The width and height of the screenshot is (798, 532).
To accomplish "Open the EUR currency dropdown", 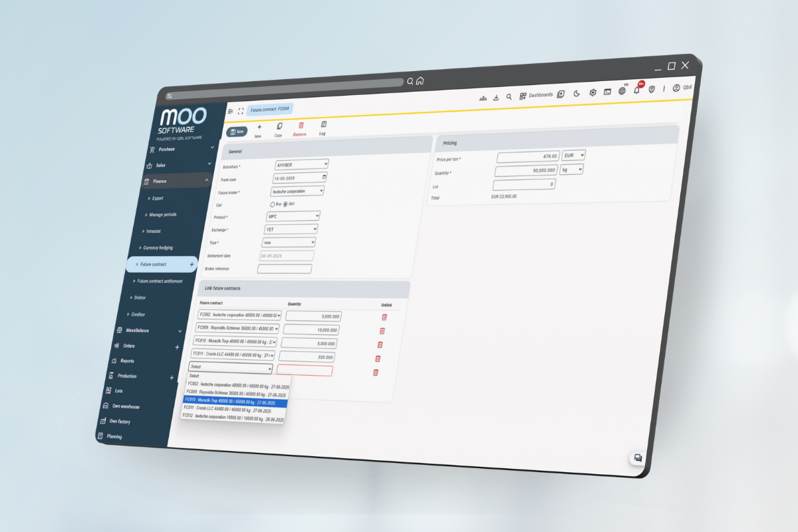I will tap(573, 155).
